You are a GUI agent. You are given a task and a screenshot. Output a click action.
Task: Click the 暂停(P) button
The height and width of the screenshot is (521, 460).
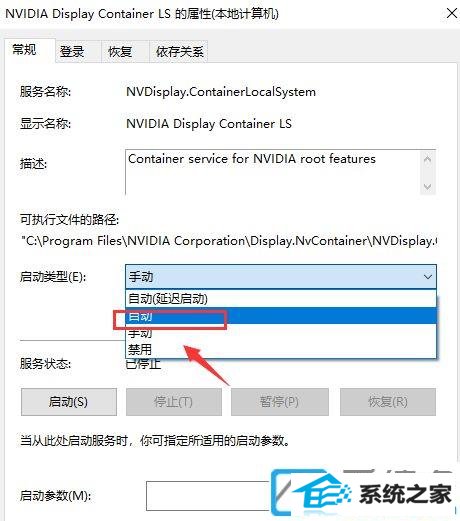tap(280, 402)
